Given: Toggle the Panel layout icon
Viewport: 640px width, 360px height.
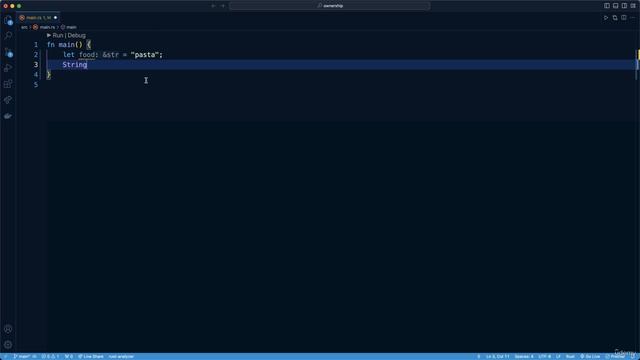Looking at the screenshot, I should (x=616, y=6).
